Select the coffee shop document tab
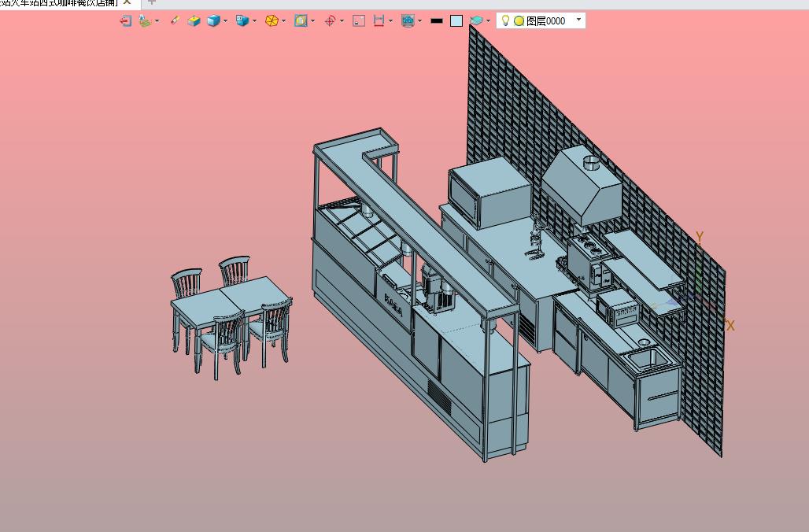 pos(59,2)
